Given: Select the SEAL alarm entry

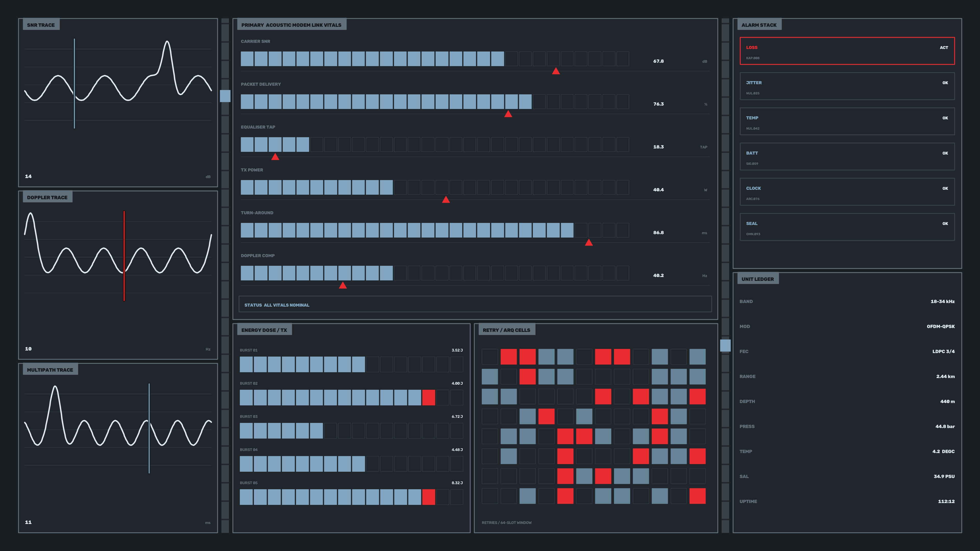Looking at the screenshot, I should click(x=847, y=227).
